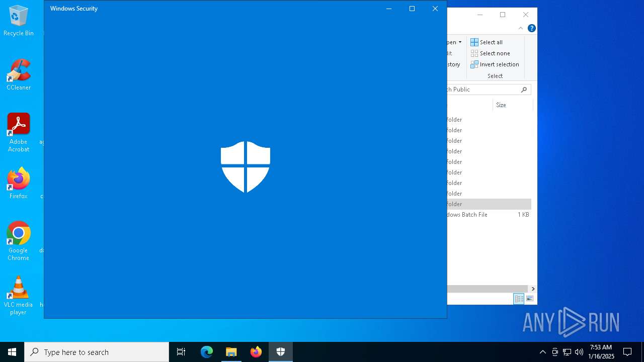
Task: Collapse the File Explorer ribbon chevron
Action: pos(521,28)
